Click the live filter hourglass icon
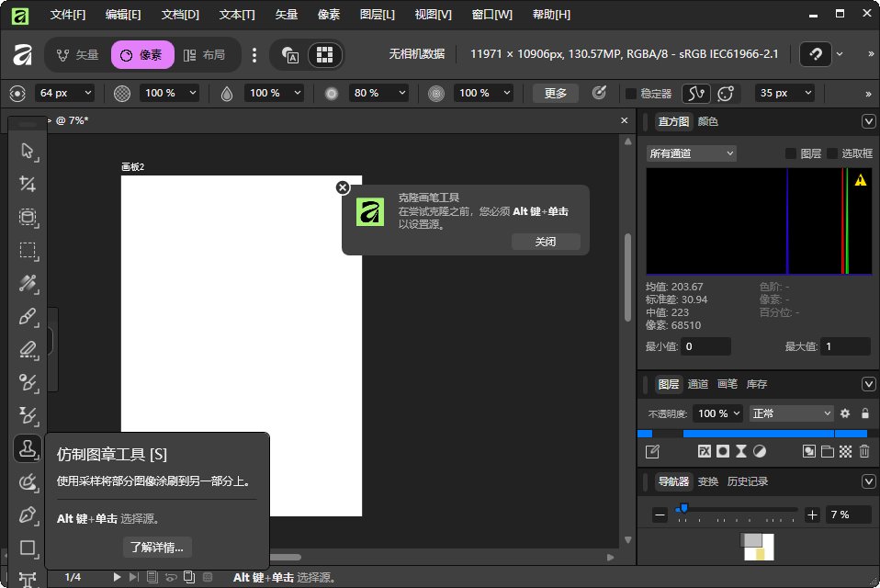The image size is (880, 588). click(741, 452)
